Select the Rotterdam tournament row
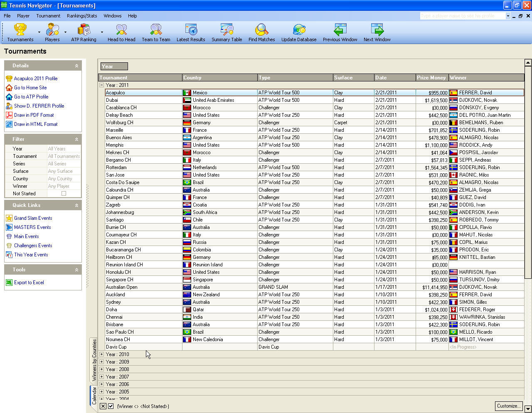532x413 pixels. [314, 167]
